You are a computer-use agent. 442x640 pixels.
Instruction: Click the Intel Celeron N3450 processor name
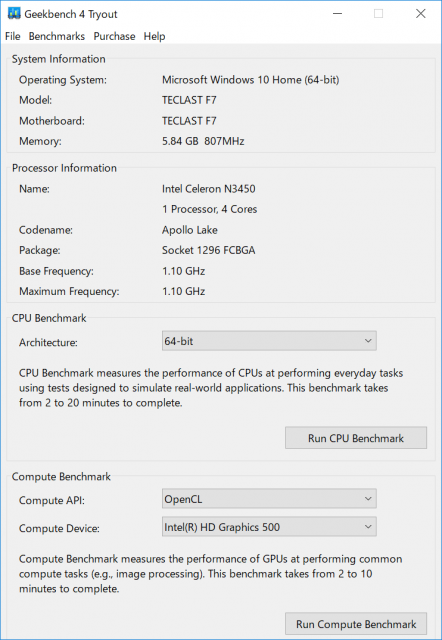pos(209,189)
